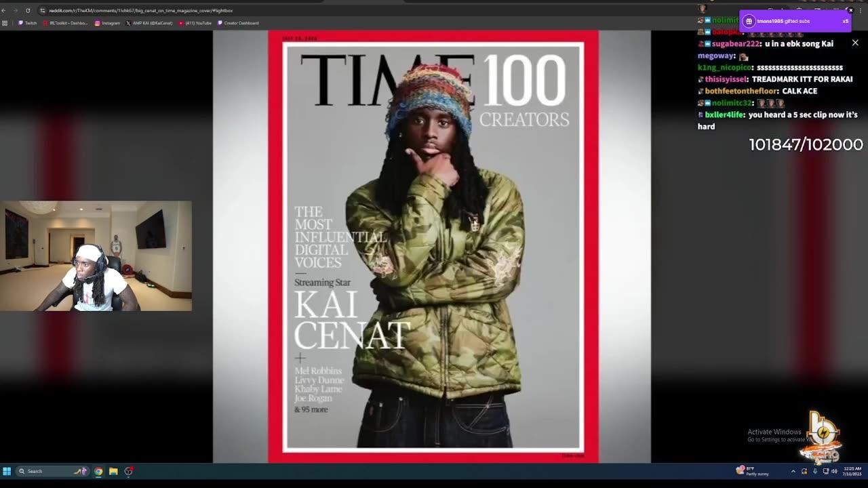
Task: Open the (411) YouTube bookmark
Action: coord(195,23)
